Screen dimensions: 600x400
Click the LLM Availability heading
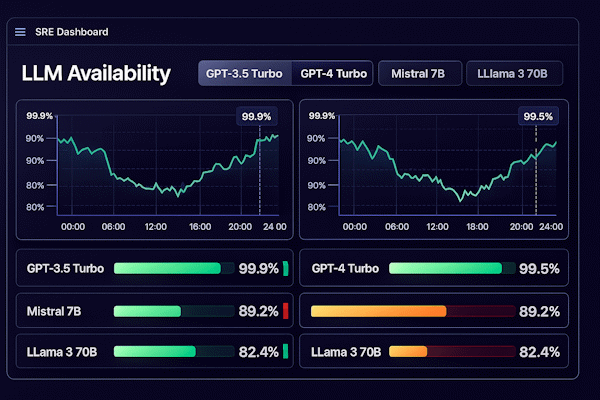pos(96,73)
